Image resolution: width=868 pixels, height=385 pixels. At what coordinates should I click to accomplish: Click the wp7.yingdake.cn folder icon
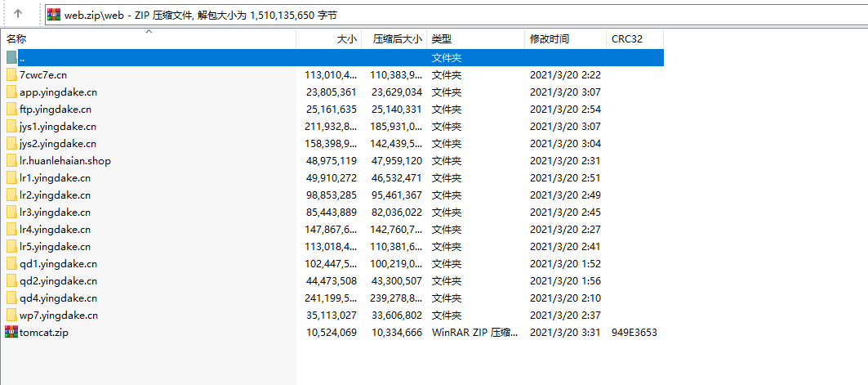(x=11, y=316)
